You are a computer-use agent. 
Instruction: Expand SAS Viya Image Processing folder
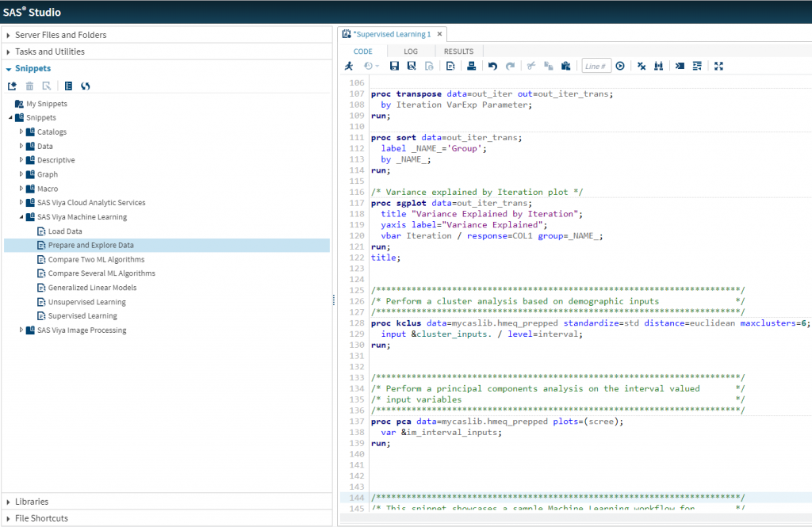tap(21, 330)
